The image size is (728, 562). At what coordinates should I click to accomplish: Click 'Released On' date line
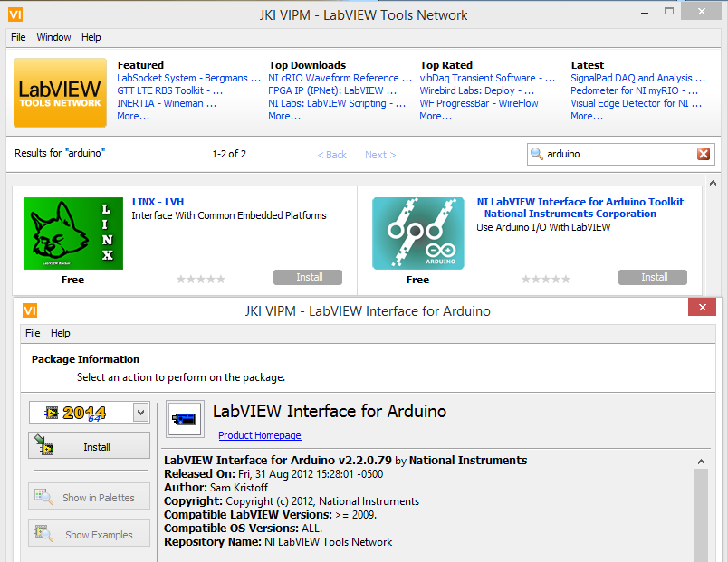click(273, 474)
